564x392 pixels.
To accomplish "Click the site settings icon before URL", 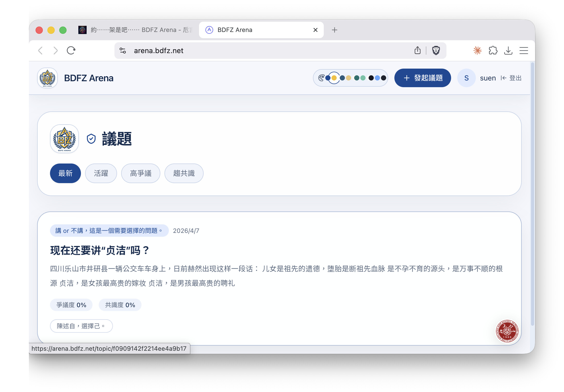I will (123, 51).
